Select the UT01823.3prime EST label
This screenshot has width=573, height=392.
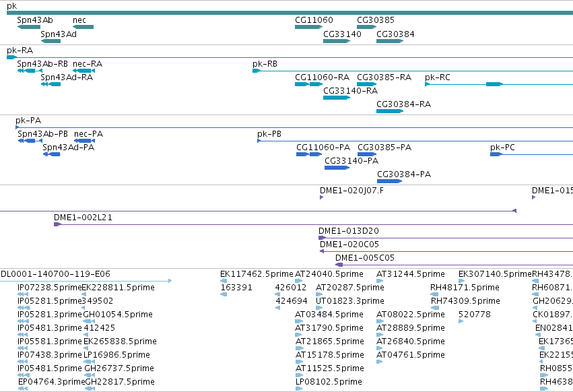point(350,301)
